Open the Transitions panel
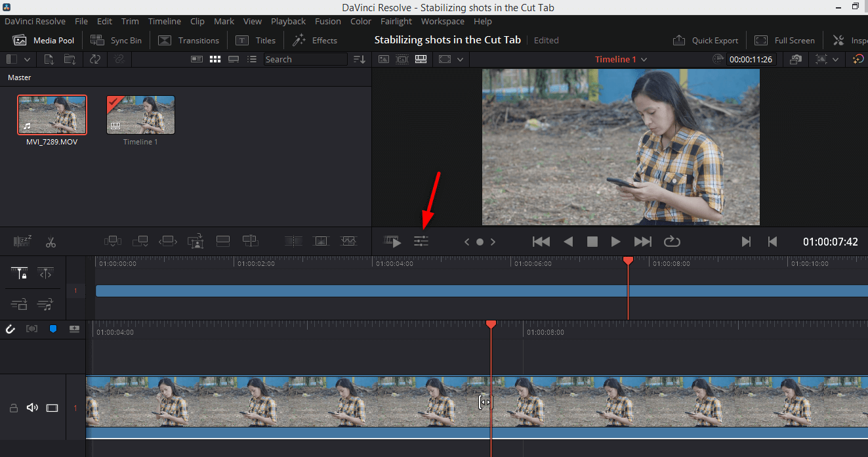The width and height of the screenshot is (868, 457). click(x=189, y=40)
